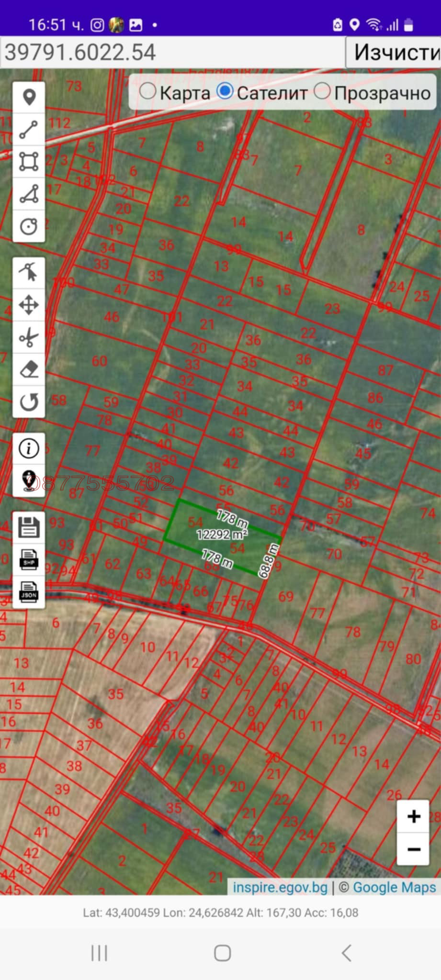The width and height of the screenshot is (441, 980).
Task: Export as SHP file
Action: (29, 559)
